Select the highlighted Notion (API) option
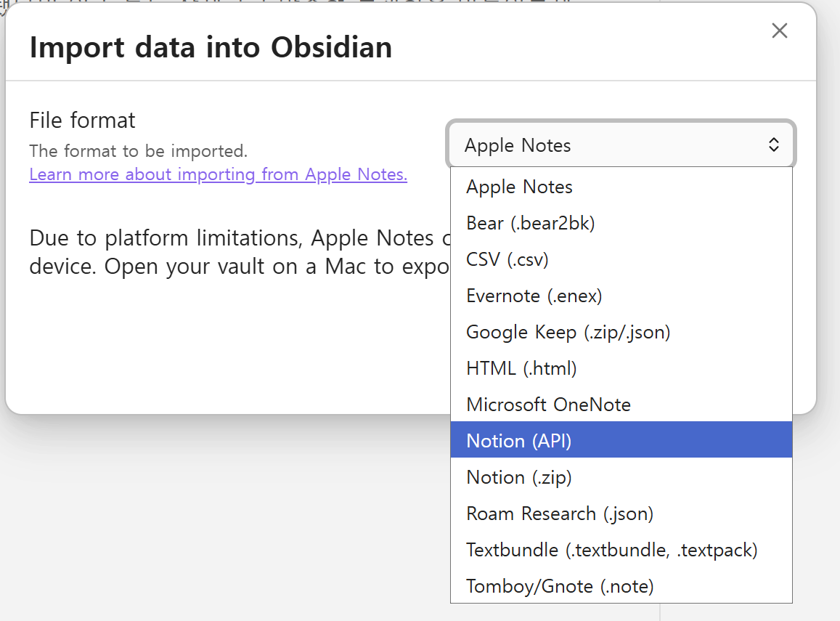 coord(621,440)
